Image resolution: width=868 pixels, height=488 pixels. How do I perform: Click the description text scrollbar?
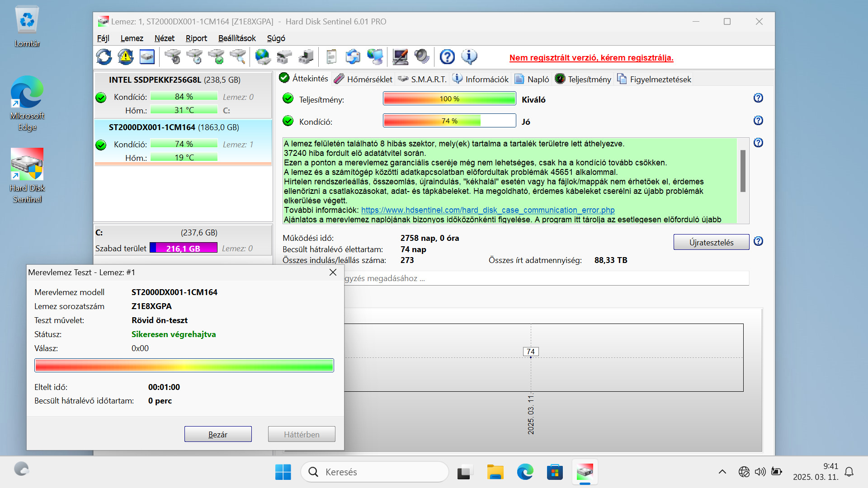click(x=743, y=172)
